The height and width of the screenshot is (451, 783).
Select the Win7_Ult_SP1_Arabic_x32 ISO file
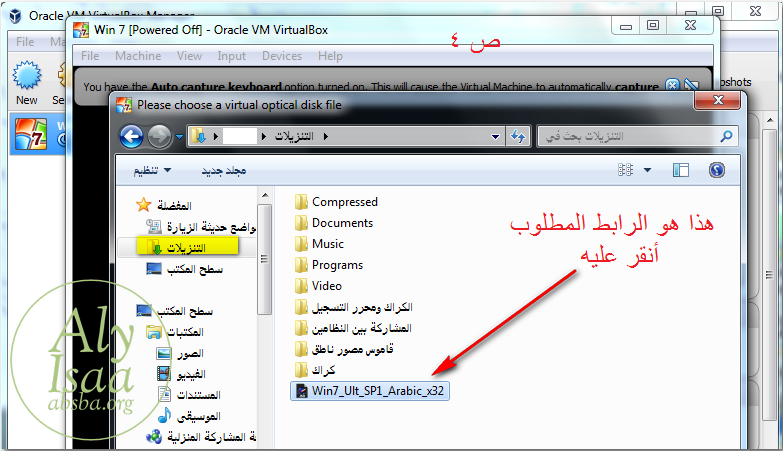point(368,391)
